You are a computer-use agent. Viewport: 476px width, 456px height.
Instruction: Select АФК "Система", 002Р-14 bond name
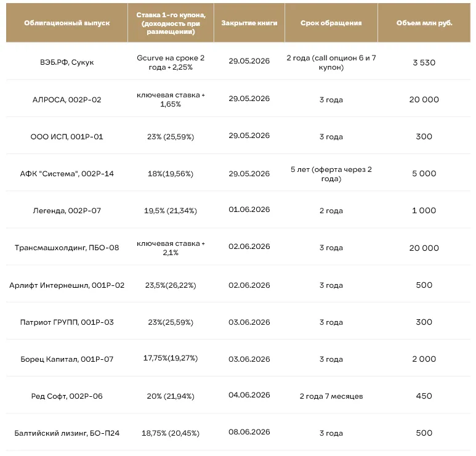[67, 174]
